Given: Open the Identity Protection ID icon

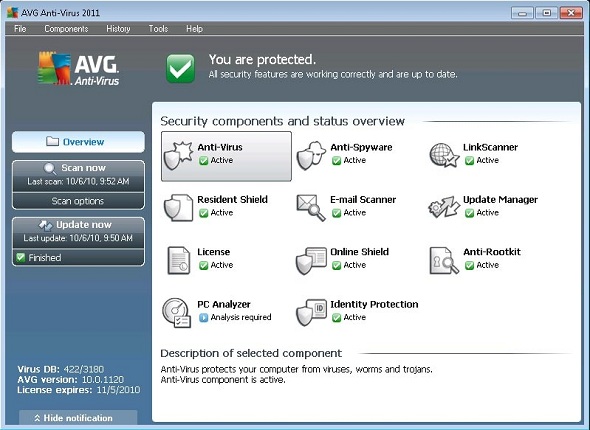Looking at the screenshot, I should 311,312.
